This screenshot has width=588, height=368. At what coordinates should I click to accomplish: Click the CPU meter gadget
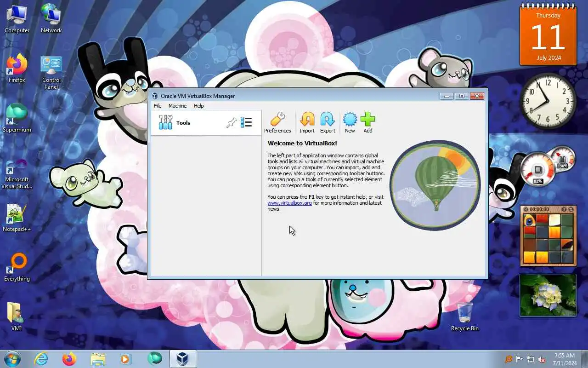click(538, 170)
